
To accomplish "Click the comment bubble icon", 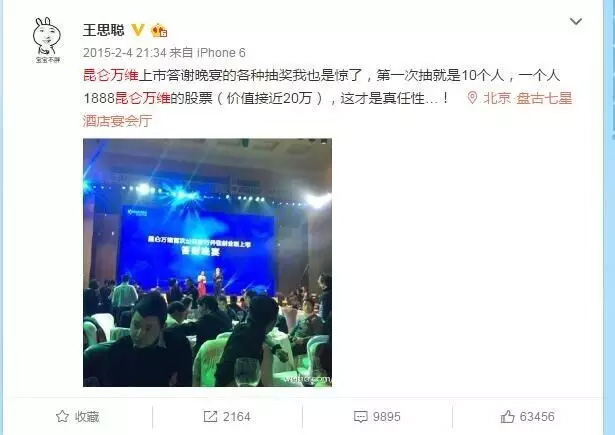I will [360, 417].
